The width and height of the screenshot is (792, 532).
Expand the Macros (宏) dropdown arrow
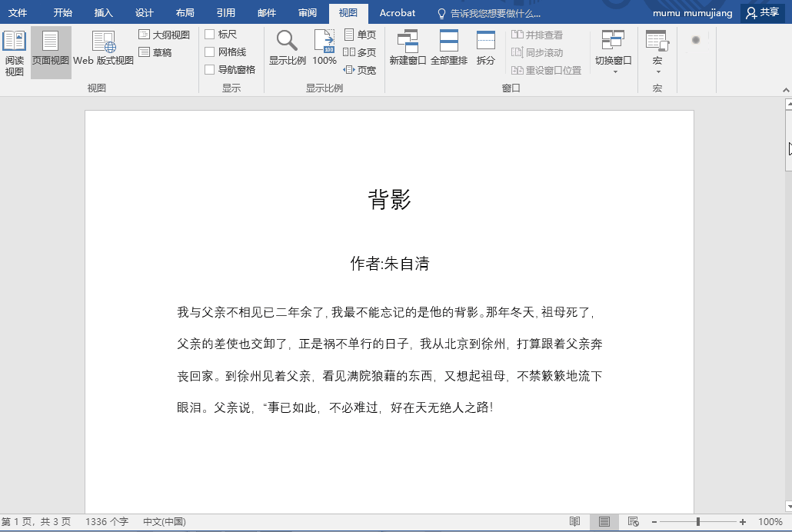(658, 72)
